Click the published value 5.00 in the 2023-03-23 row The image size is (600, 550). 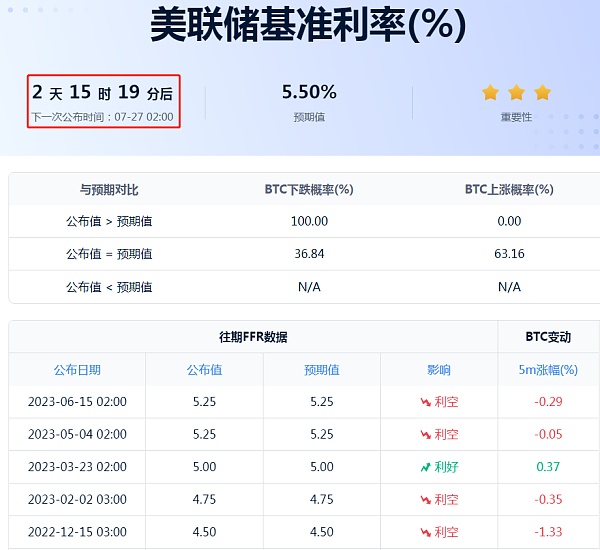[204, 467]
